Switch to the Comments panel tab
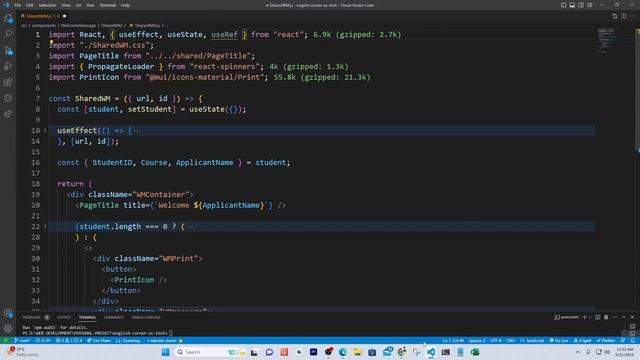640x360 pixels. [114, 317]
